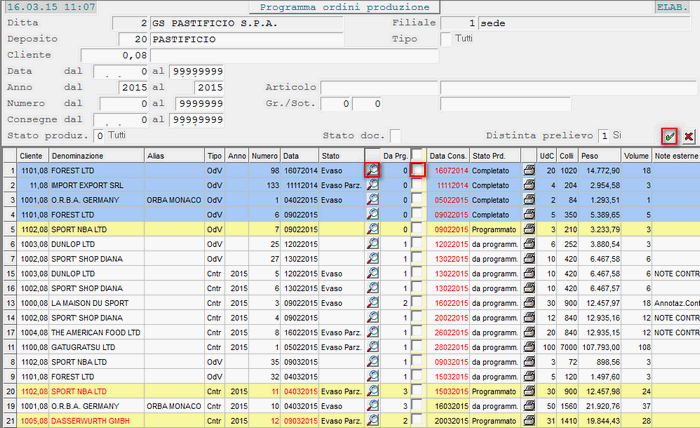Screen dimensions: 700x428
Task: Open magnifier detail for DUNLOP LTD order 25
Action: (x=372, y=244)
